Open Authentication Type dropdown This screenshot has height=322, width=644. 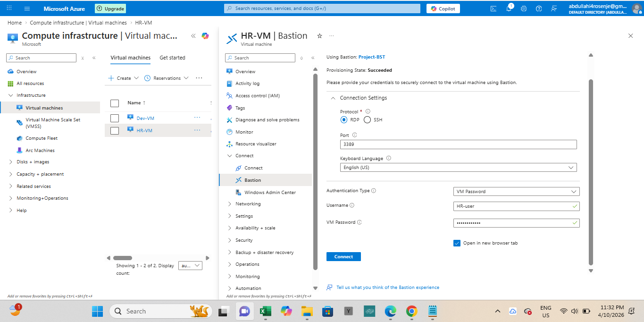tap(517, 192)
